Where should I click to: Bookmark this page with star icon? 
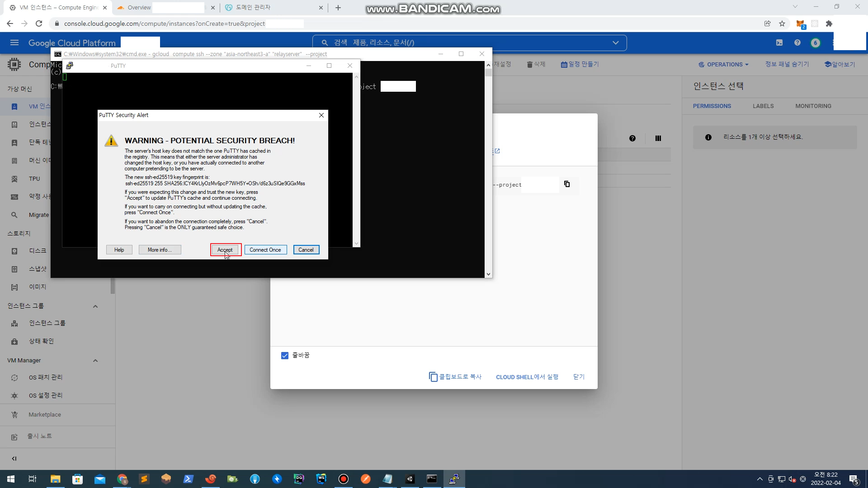point(782,23)
